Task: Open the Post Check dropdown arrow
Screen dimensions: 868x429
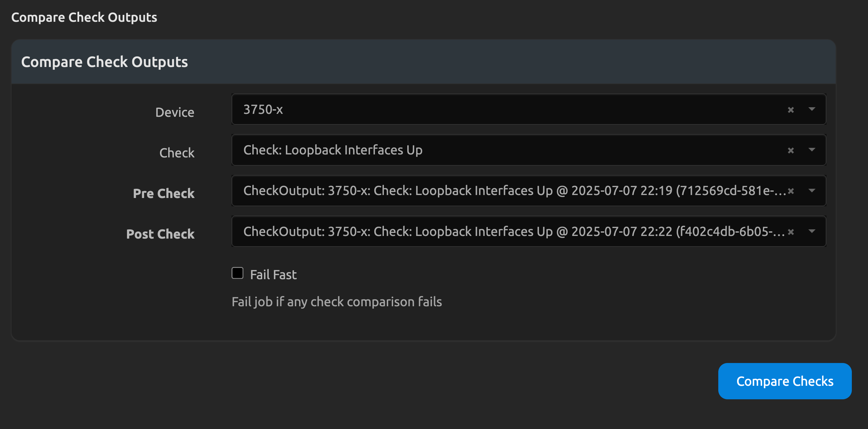Action: (x=812, y=231)
